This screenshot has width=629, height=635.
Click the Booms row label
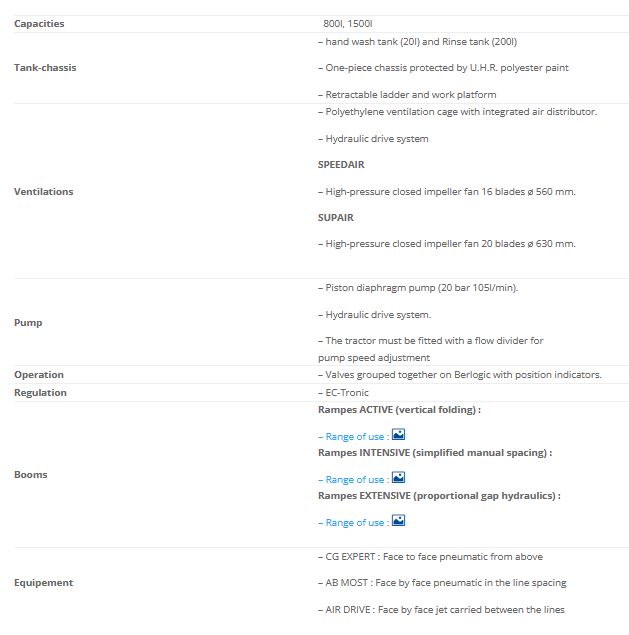(x=31, y=475)
